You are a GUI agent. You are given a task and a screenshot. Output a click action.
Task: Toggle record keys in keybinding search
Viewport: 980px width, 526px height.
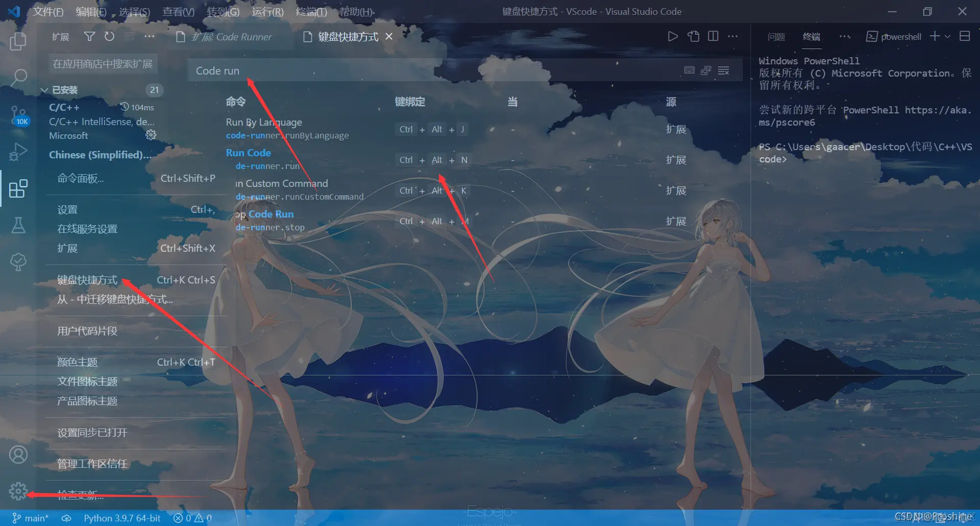(689, 70)
